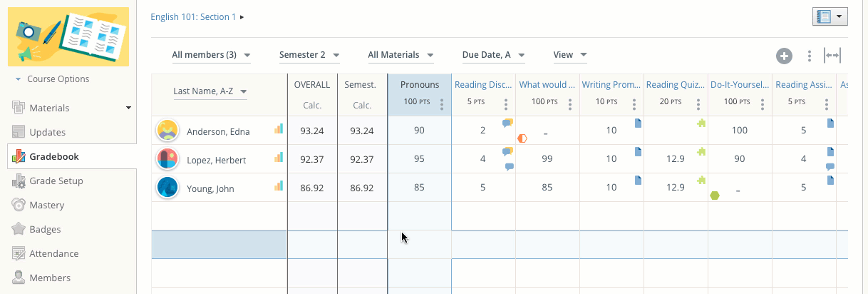The height and width of the screenshot is (294, 868).
Task: Expand the All members (3) dropdown
Action: (211, 55)
